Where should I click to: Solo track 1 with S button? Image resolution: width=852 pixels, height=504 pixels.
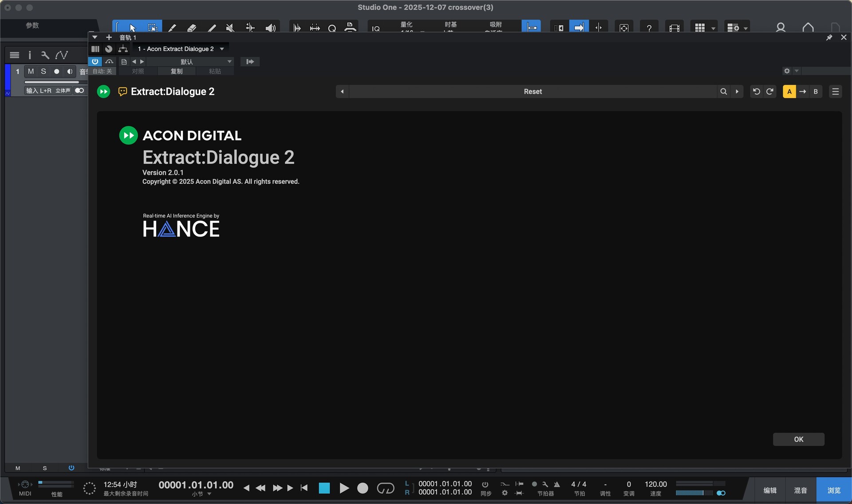43,71
